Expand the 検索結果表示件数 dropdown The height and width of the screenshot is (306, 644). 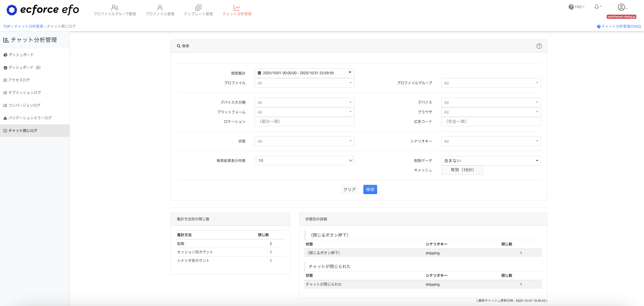(304, 160)
